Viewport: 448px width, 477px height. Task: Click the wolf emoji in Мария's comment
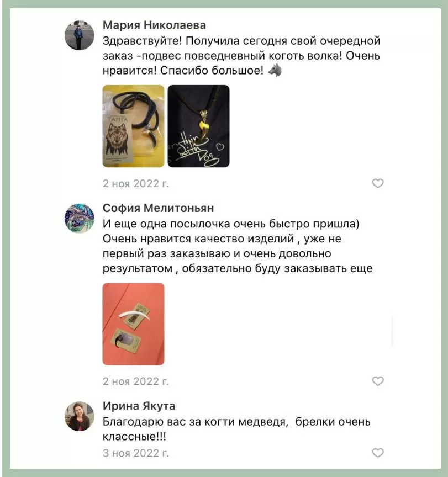click(x=275, y=70)
